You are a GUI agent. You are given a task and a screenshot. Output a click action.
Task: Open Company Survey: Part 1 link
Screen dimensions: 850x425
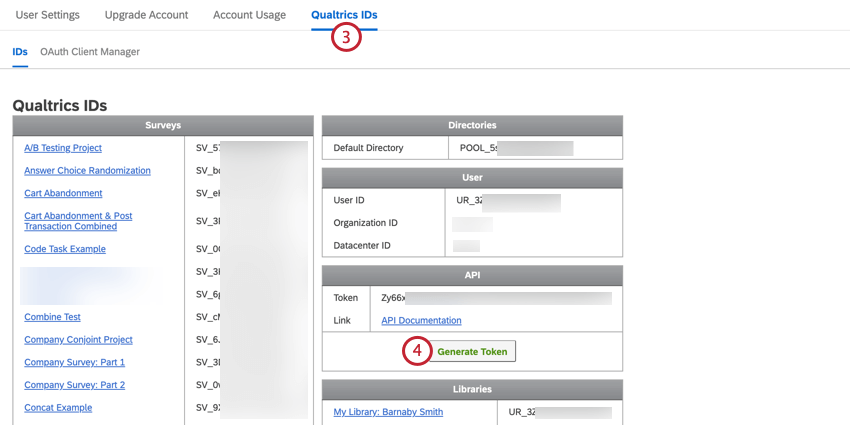tap(74, 362)
